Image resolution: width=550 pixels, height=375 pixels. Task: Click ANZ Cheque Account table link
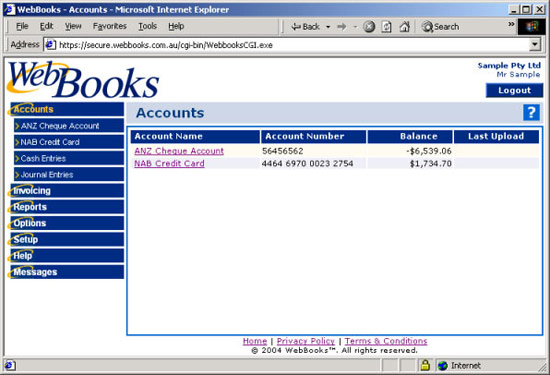[179, 151]
